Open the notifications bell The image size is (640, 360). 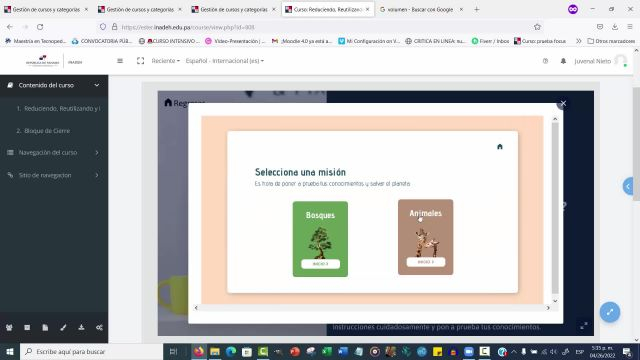click(563, 61)
